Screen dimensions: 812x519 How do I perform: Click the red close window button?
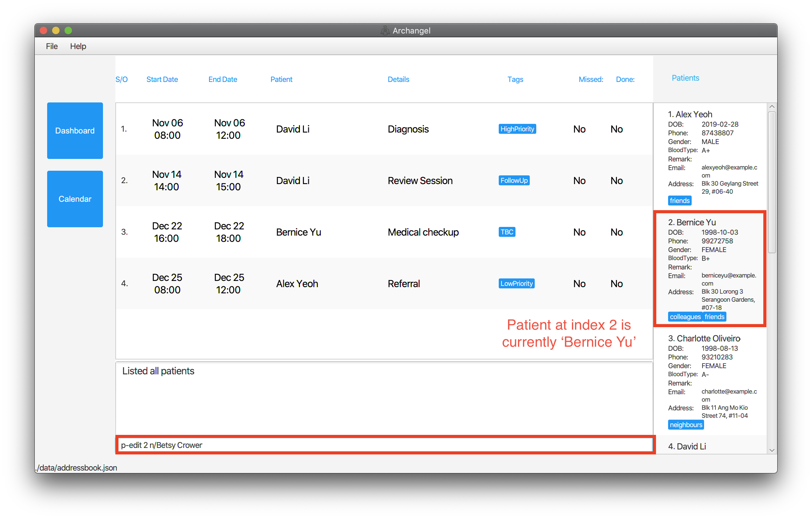(x=43, y=31)
